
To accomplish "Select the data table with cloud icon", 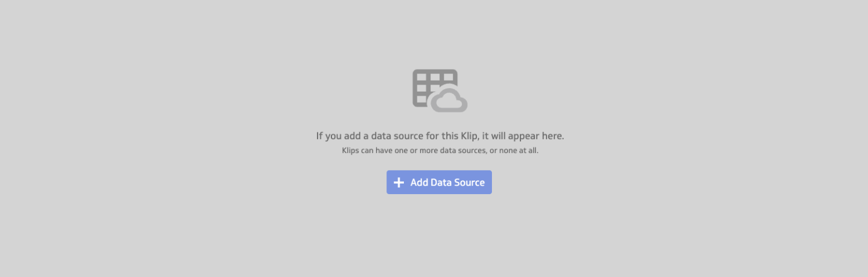I will coord(440,90).
